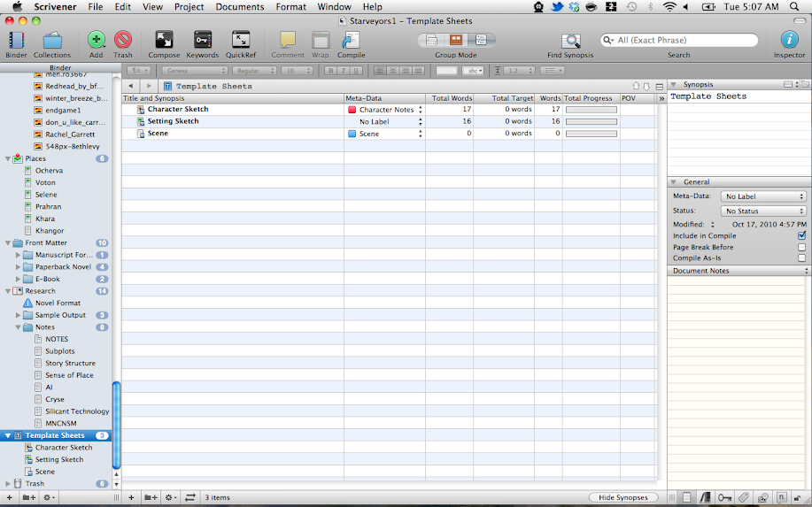
Task: Switch Group Mode to scrivenings view
Action: click(x=431, y=40)
